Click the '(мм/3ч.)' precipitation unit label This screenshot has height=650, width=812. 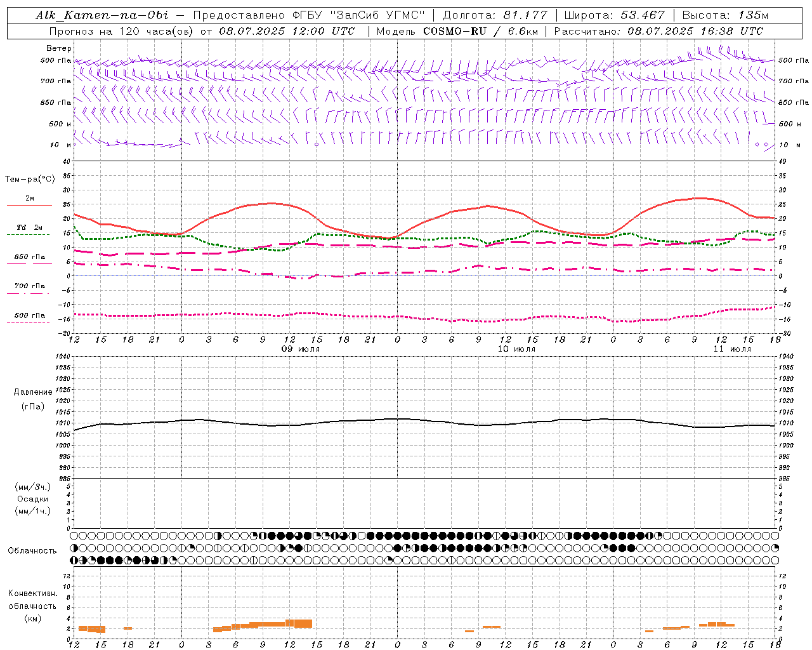coord(33,487)
